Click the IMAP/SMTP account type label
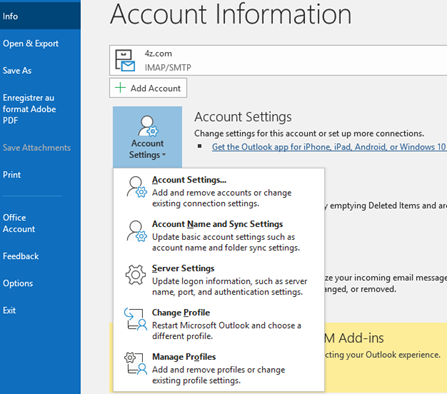The width and height of the screenshot is (447, 394). click(168, 68)
